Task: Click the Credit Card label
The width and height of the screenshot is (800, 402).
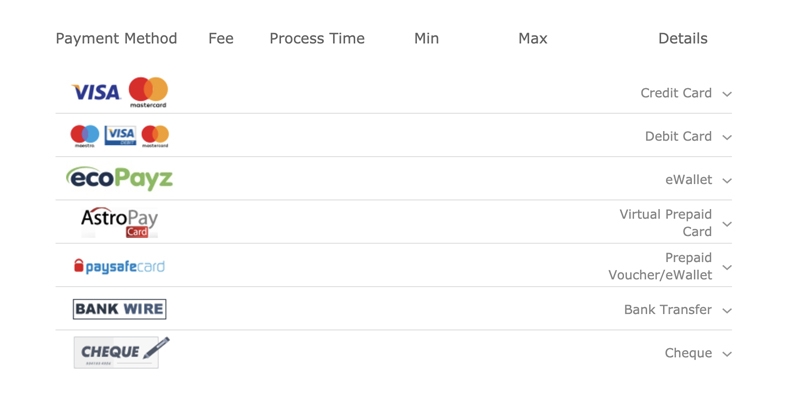Action: 676,93
